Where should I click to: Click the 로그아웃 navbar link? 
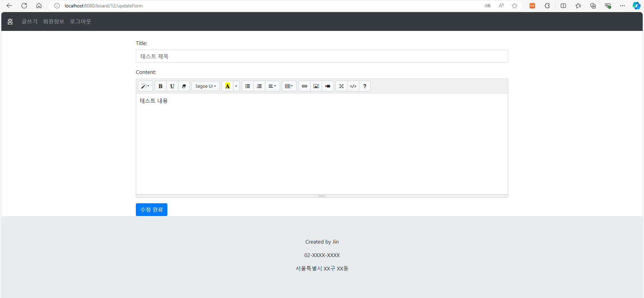click(x=80, y=22)
